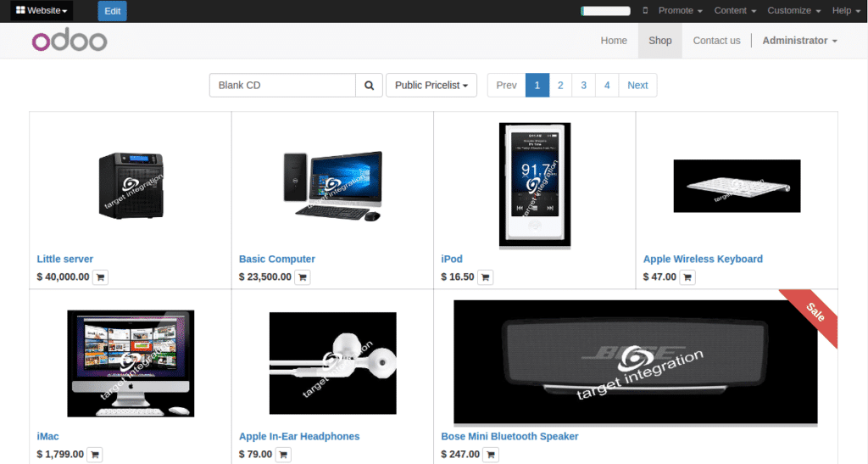Go to page 1 of products
The height and width of the screenshot is (464, 868).
[537, 86]
